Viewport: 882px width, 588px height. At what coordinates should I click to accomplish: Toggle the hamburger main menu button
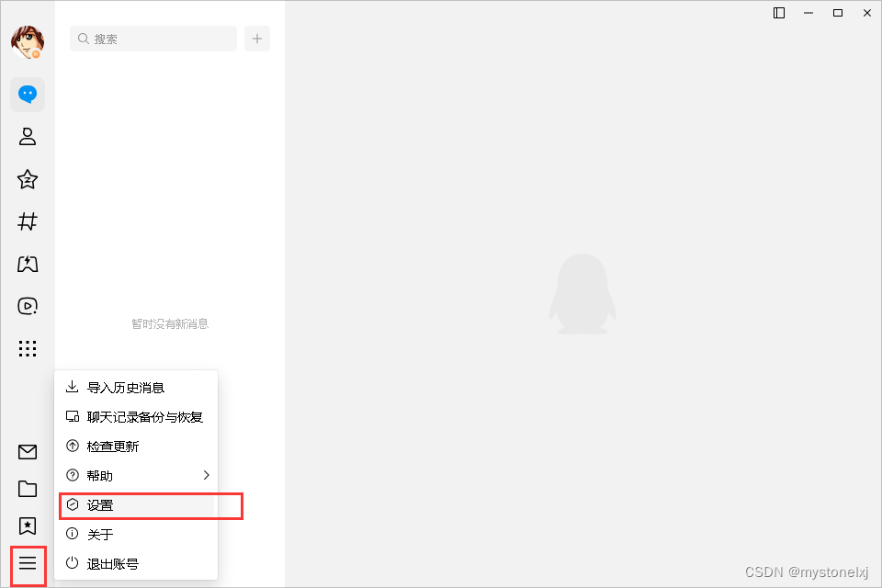click(x=28, y=563)
